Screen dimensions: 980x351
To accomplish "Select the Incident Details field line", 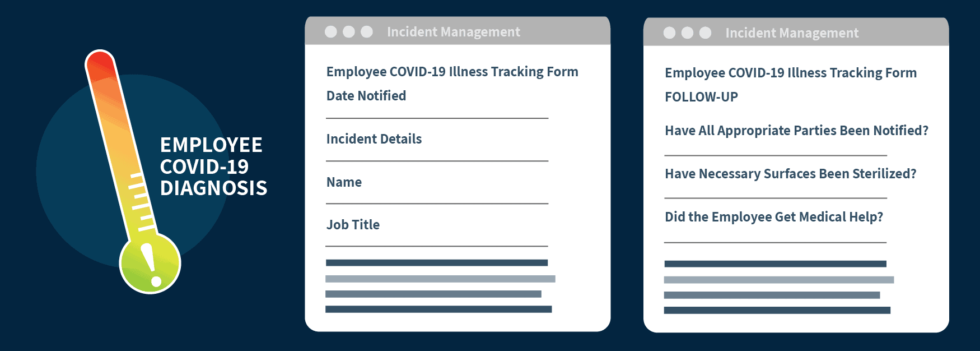I will (x=437, y=161).
